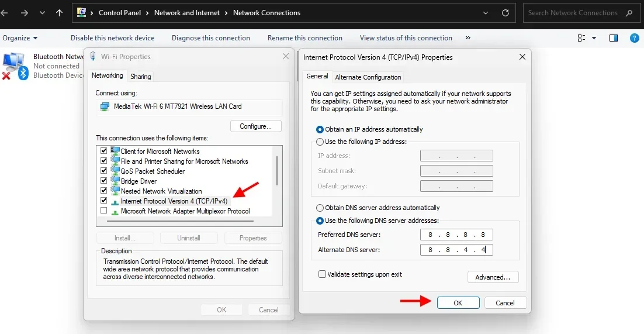Confirm TCP/IPv4 settings with OK
Image resolution: width=644 pixels, height=334 pixels.
[458, 303]
